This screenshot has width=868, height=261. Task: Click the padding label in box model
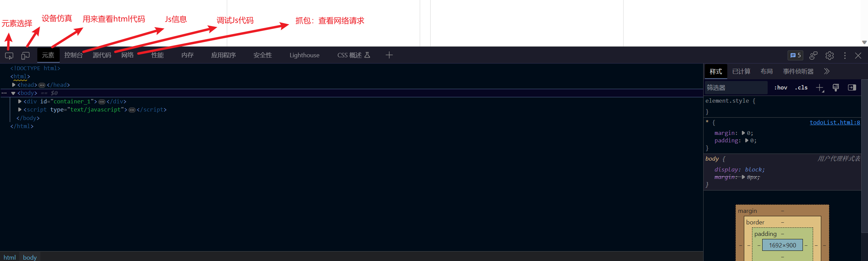765,234
